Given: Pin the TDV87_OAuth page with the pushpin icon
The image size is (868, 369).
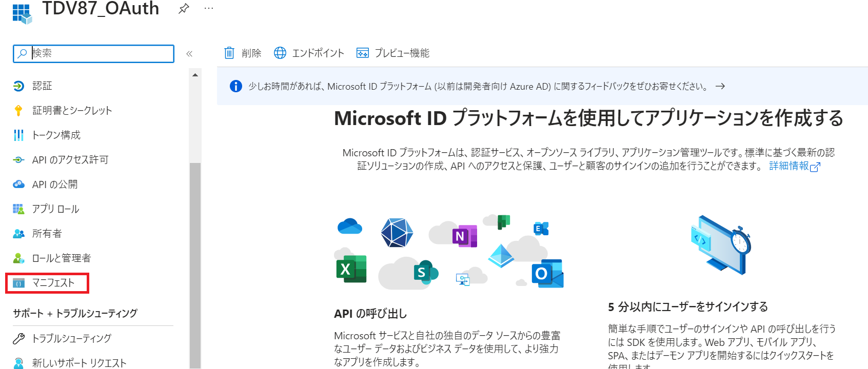Looking at the screenshot, I should (x=184, y=9).
